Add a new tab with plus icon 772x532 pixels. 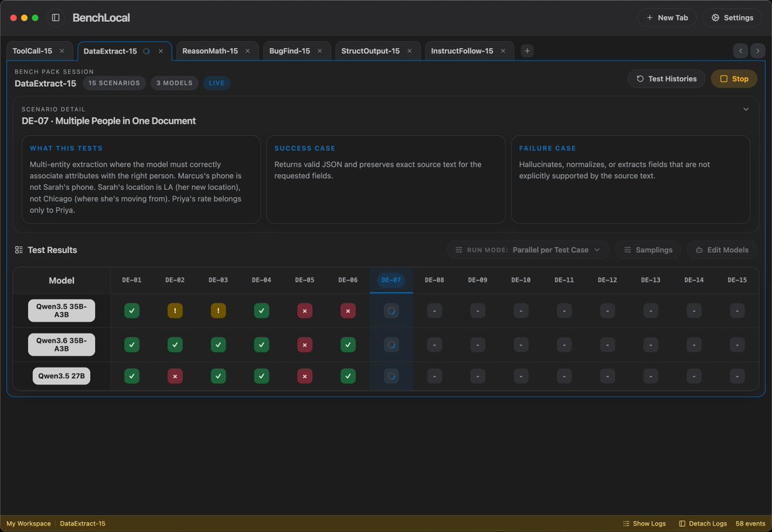(527, 51)
